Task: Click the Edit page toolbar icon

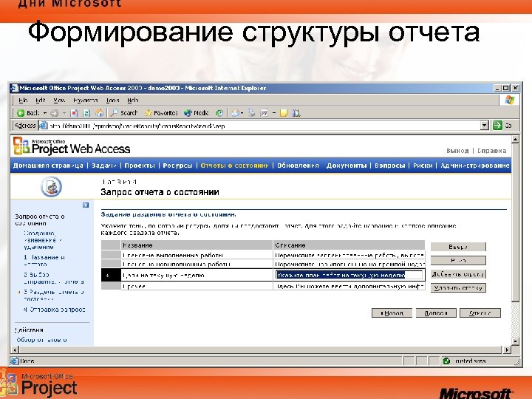Action: (264, 113)
